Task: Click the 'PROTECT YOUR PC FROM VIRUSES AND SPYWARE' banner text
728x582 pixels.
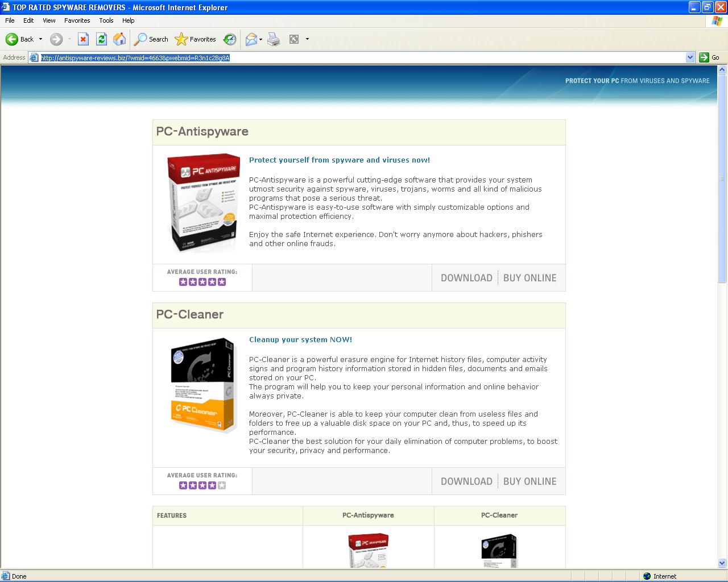Action: (x=637, y=81)
